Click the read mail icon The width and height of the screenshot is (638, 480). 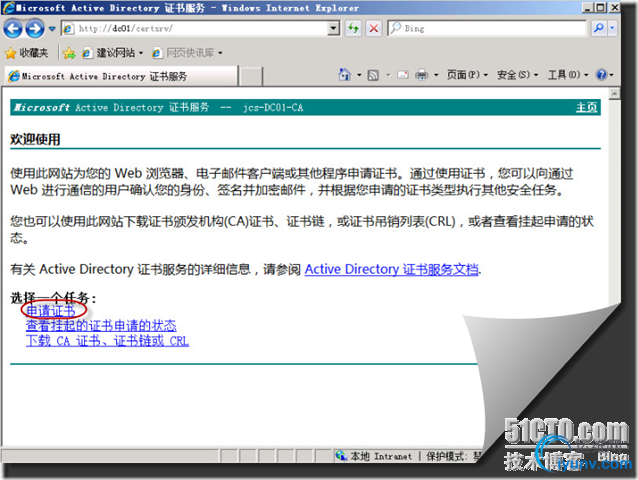(403, 75)
